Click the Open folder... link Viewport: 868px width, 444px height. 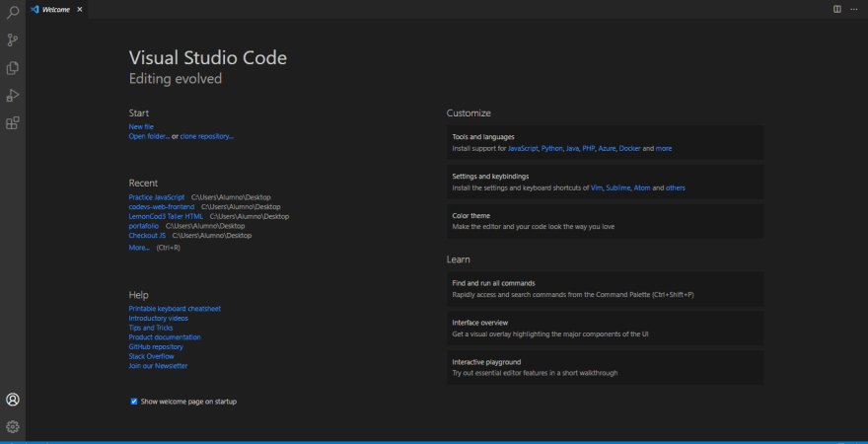click(149, 136)
